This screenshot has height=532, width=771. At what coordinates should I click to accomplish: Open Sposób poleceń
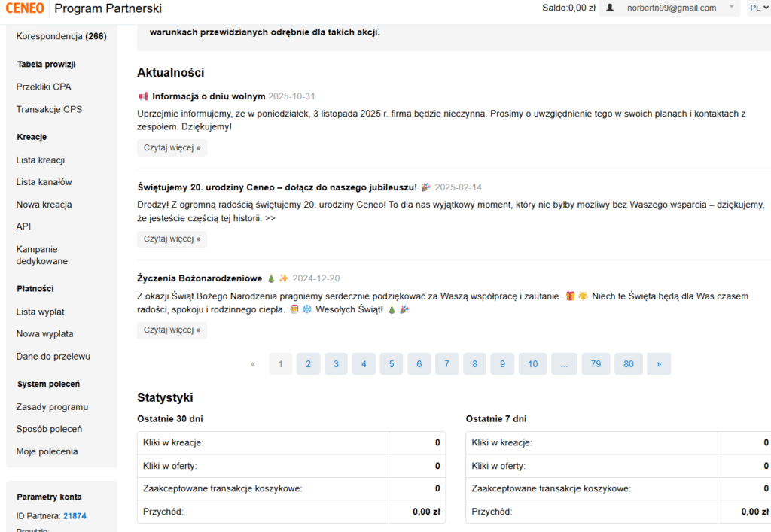(x=49, y=430)
